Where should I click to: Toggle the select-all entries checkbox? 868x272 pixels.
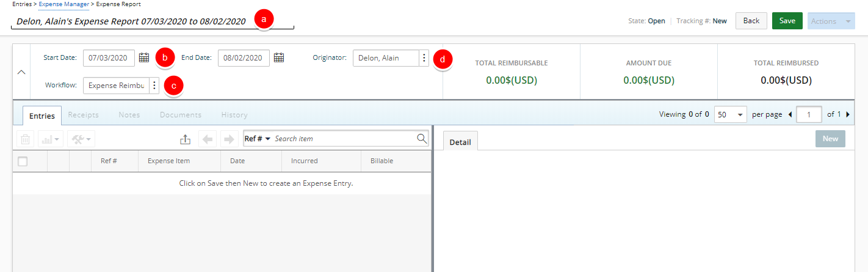[x=23, y=161]
